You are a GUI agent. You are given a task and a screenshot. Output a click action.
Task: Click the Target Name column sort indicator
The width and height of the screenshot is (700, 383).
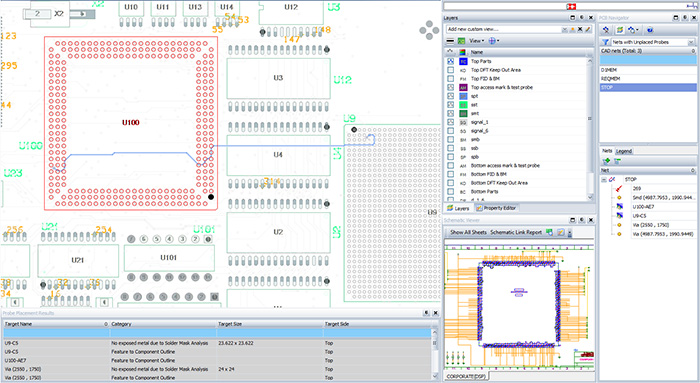pyautogui.click(x=106, y=324)
